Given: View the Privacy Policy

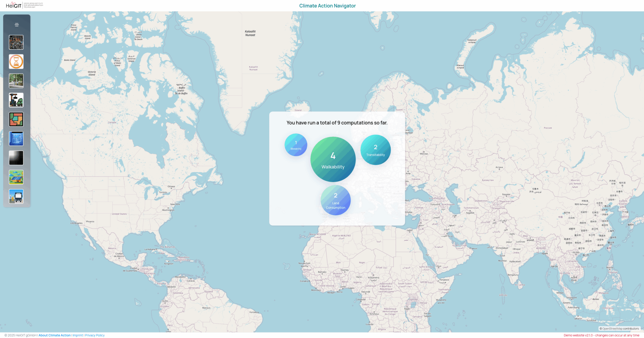Looking at the screenshot, I should pos(94,335).
